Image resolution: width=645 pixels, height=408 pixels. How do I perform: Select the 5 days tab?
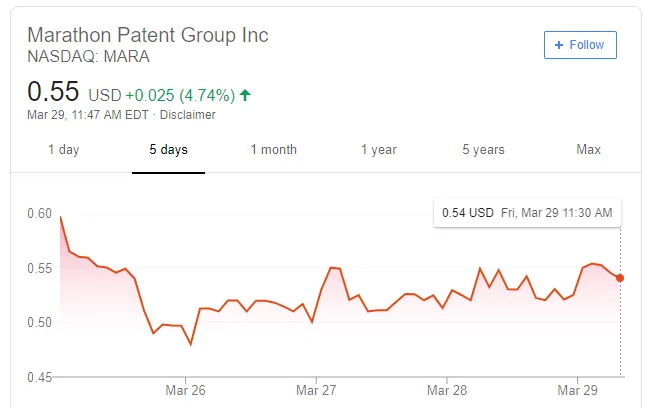coord(168,150)
